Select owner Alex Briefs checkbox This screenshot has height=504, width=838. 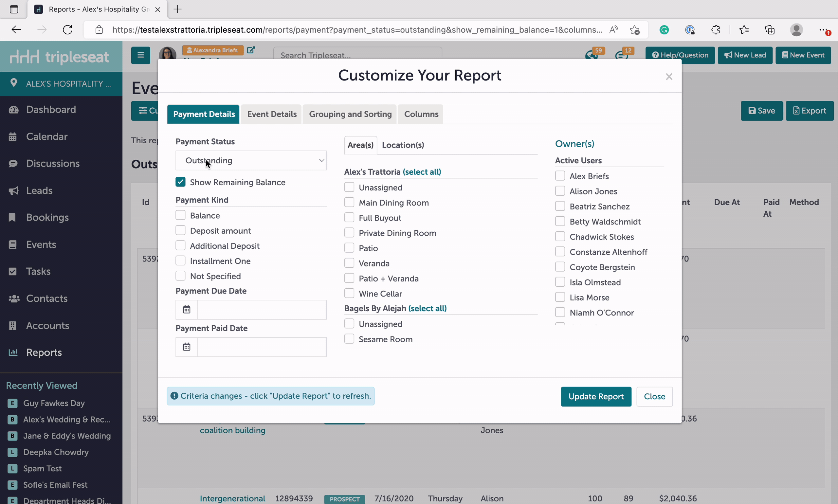[560, 176]
